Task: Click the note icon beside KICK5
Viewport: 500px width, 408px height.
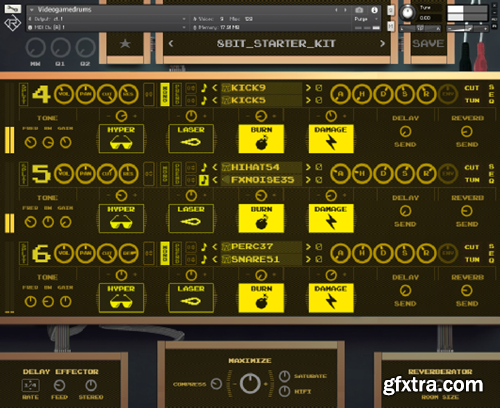Action: tap(204, 100)
